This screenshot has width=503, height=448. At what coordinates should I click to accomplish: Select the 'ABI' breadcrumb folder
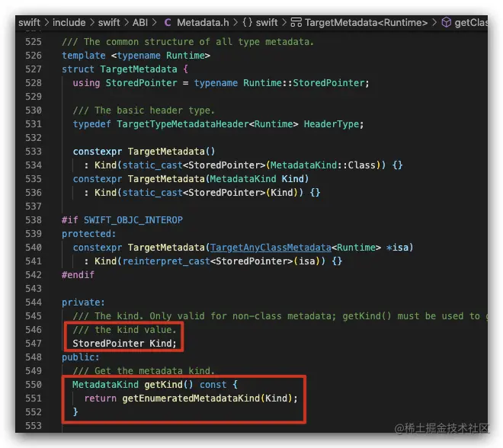[x=140, y=22]
